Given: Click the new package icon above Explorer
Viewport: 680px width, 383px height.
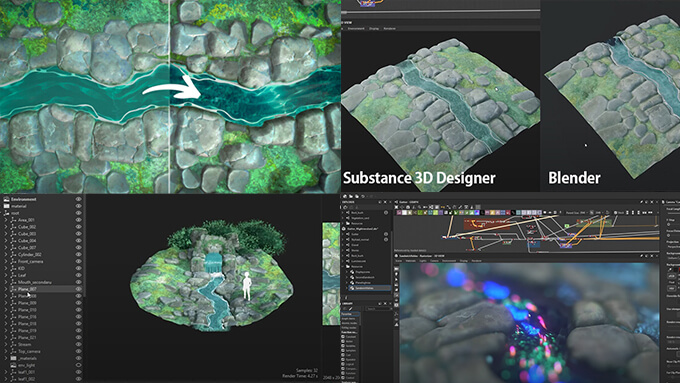Looking at the screenshot, I should point(345,196).
